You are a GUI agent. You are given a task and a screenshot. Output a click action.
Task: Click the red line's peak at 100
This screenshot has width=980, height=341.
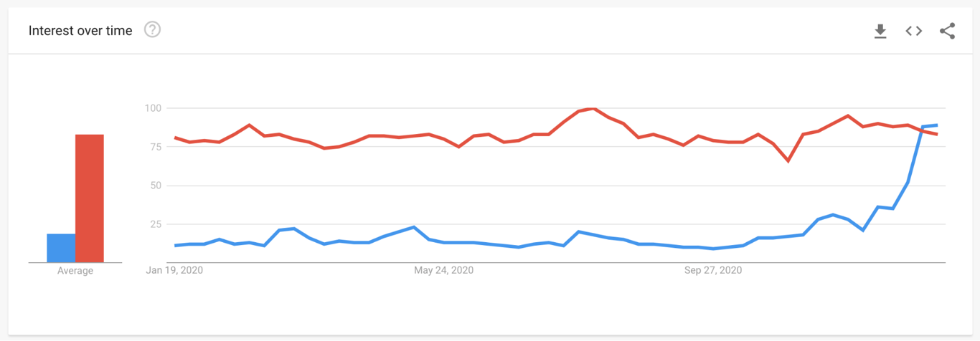(593, 109)
